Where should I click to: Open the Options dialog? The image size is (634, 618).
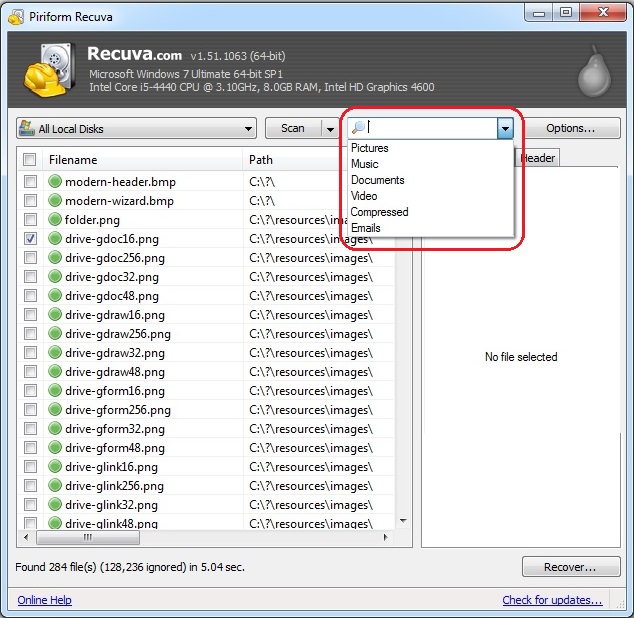coord(571,128)
